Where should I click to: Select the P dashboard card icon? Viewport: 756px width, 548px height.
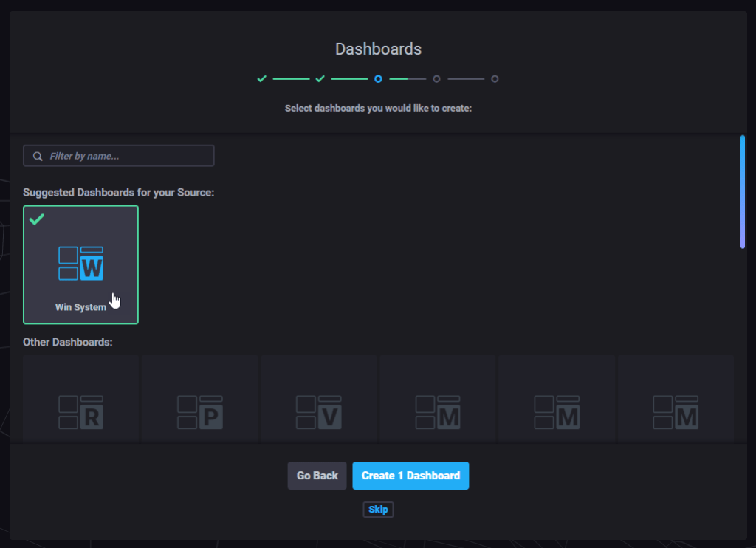point(199,412)
